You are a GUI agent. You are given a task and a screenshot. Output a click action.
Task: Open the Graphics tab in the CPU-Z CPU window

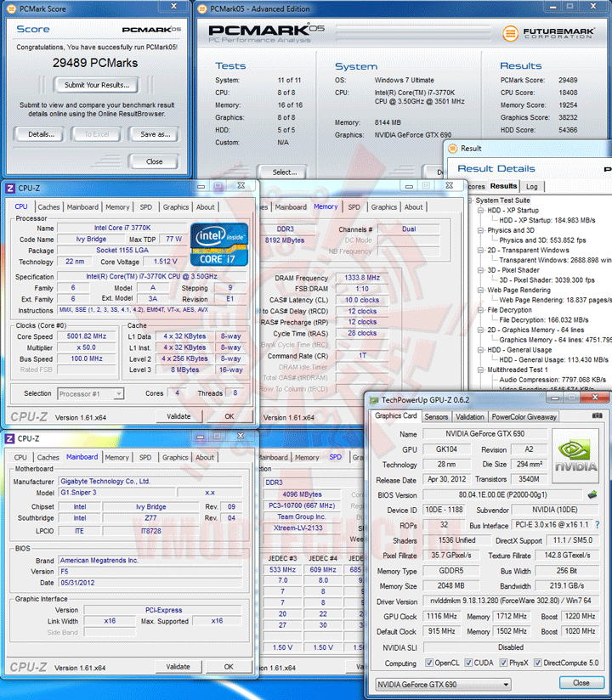coord(176,207)
